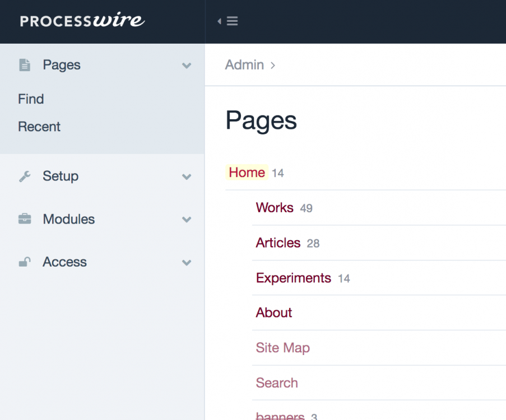Toggle the sidebar with hamburger icon
Screen dimensions: 506x420
click(x=228, y=21)
